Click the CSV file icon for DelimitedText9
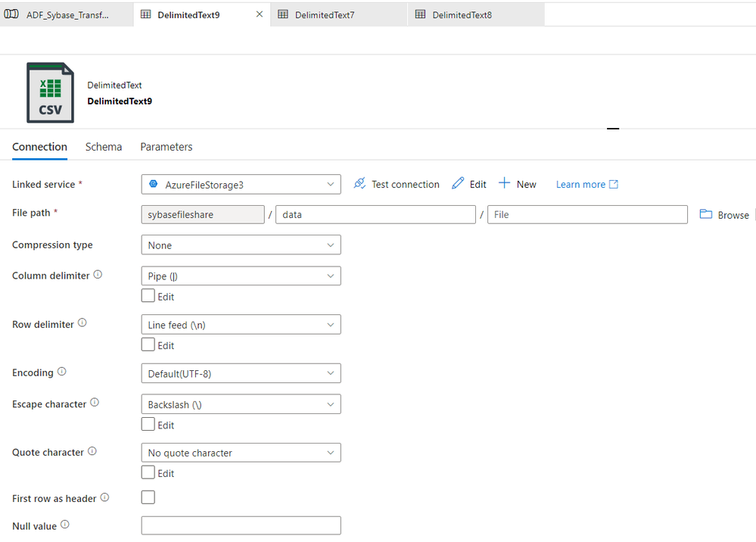The width and height of the screenshot is (756, 542). (x=50, y=92)
